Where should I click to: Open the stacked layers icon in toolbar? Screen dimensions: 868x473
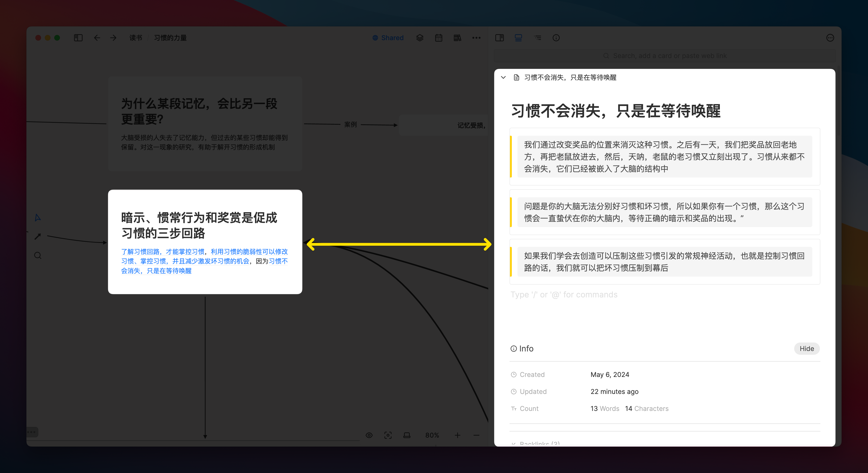click(x=420, y=38)
